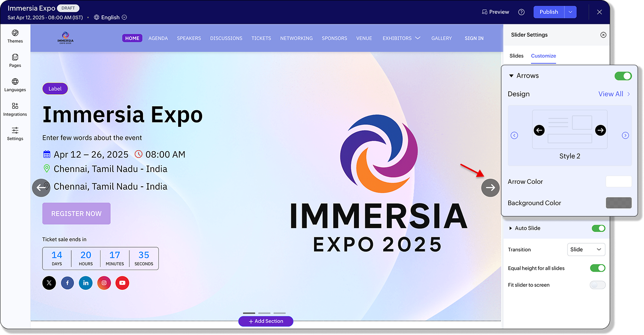Disable Equal height for all slides
The width and height of the screenshot is (644, 335).
coord(598,268)
